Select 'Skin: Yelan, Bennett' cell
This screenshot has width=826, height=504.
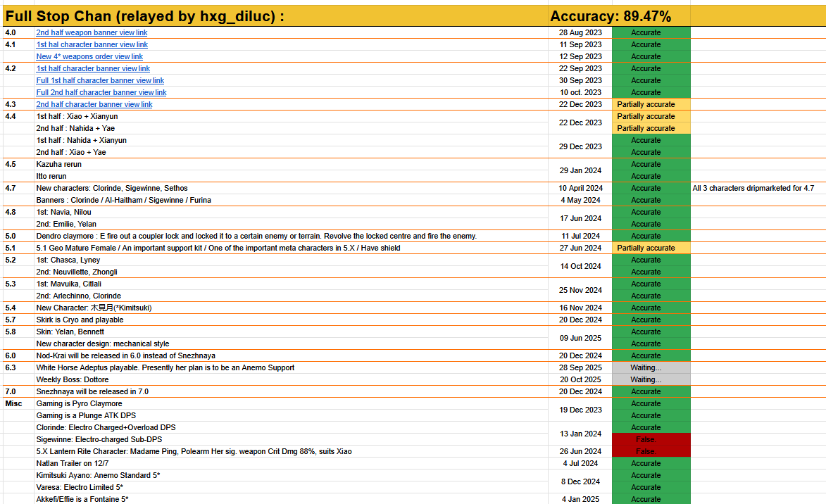tap(291, 332)
